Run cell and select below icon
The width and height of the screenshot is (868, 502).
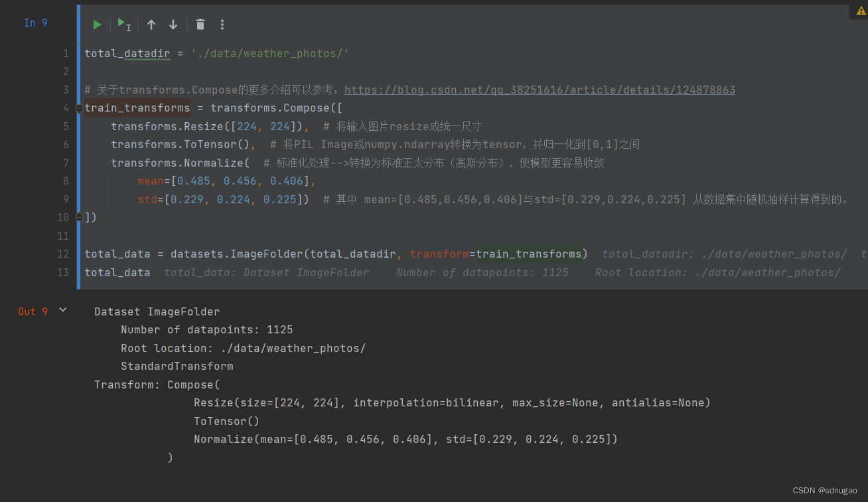point(124,25)
